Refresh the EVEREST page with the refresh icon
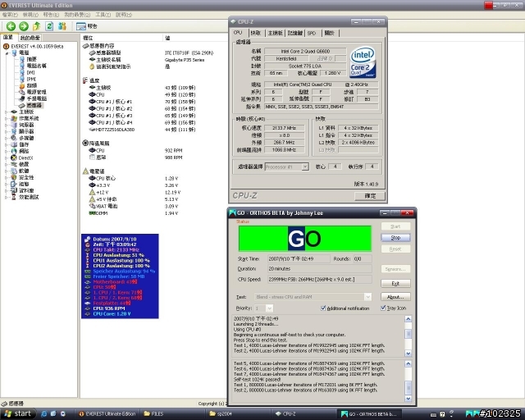The image size is (525, 420). coord(49,26)
